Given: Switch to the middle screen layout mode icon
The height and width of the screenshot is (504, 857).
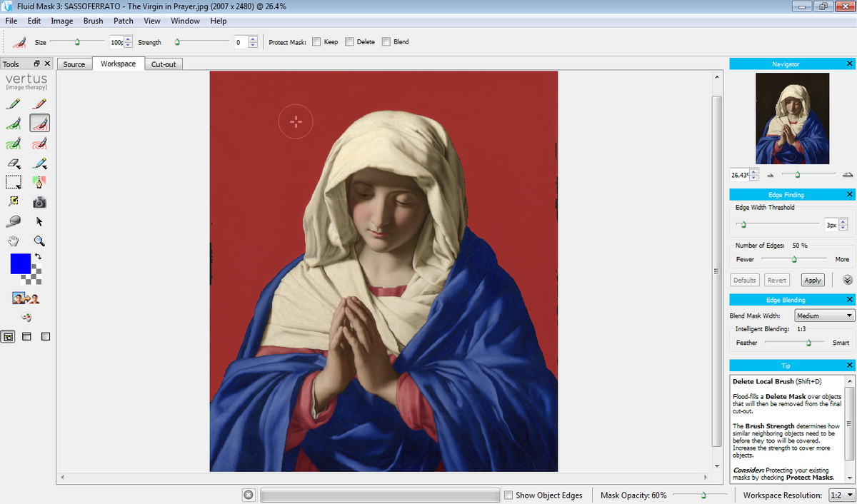Looking at the screenshot, I should click(26, 336).
